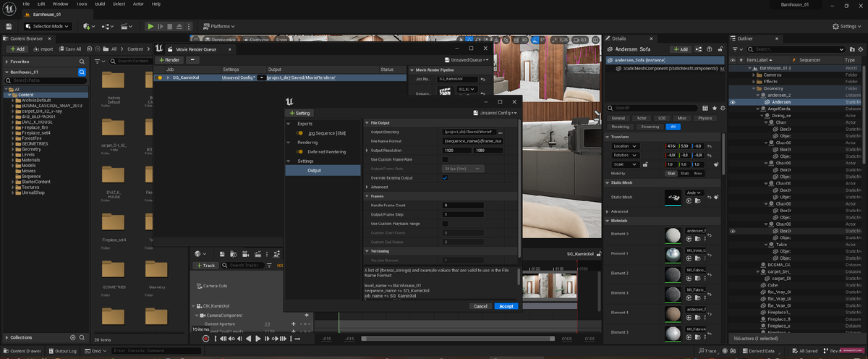
Task: Click Import in Content Browser
Action: (43, 48)
